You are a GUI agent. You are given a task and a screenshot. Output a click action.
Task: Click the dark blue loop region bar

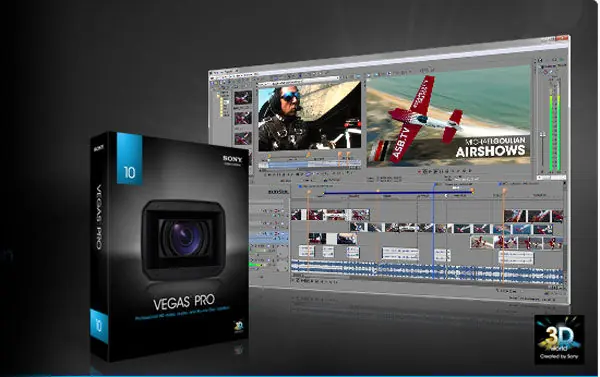click(398, 193)
